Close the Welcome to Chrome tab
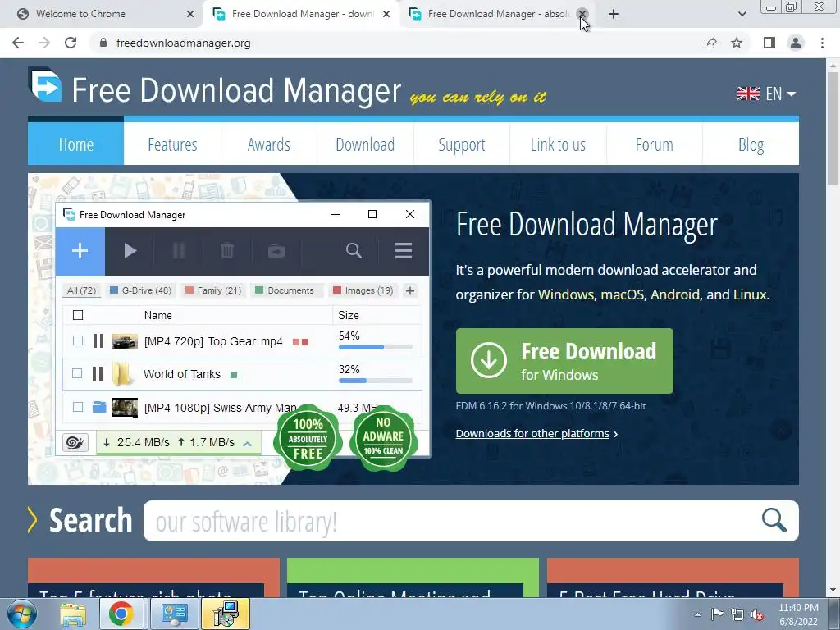Screen dimensions: 840x630 190,14
